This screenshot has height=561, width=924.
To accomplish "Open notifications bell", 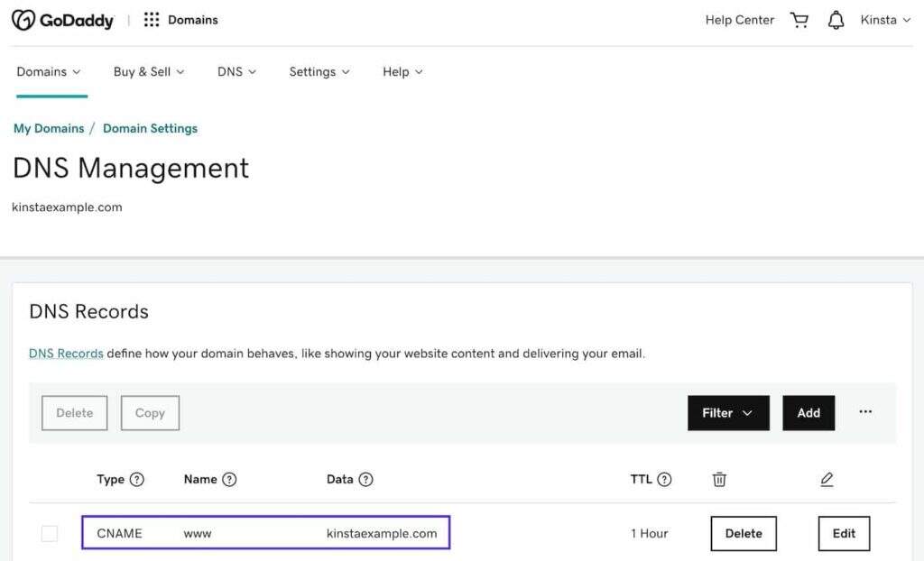I will tap(836, 20).
